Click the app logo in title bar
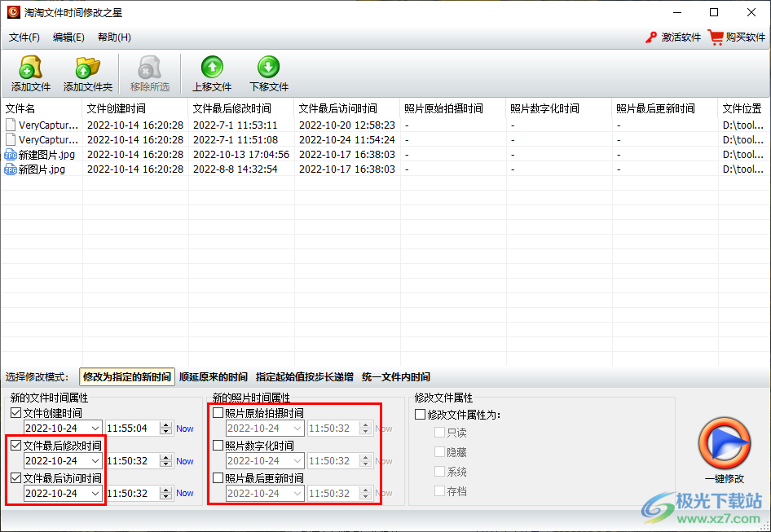 14,12
